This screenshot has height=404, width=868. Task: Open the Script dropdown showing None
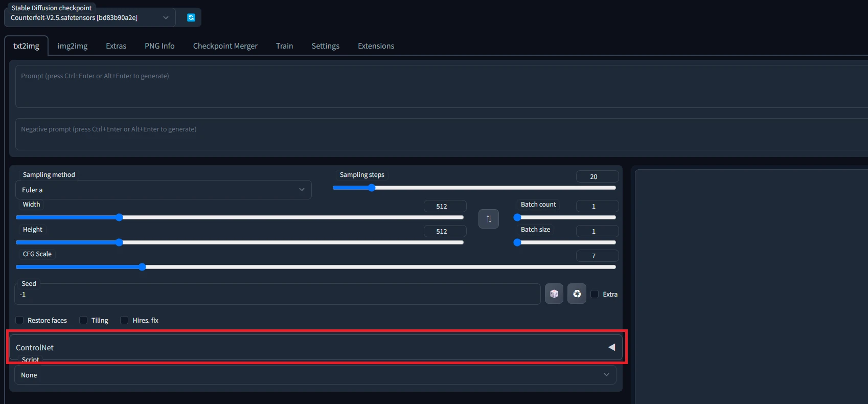tap(315, 375)
